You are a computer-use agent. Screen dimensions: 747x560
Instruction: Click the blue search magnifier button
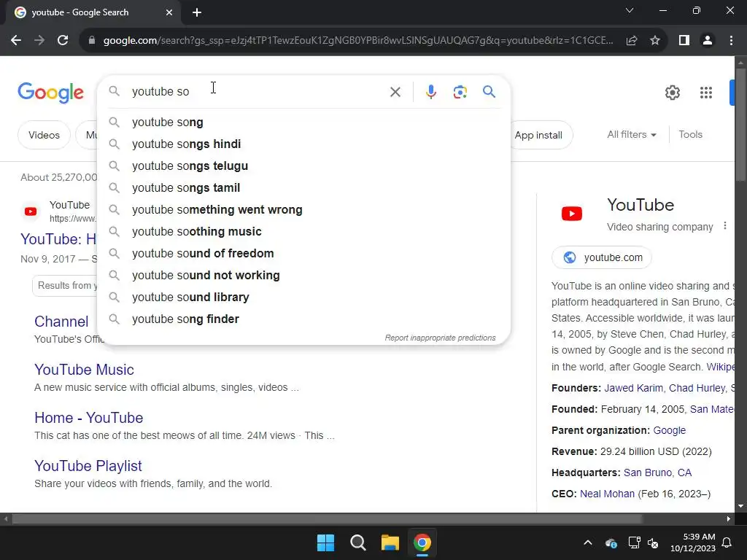point(489,91)
